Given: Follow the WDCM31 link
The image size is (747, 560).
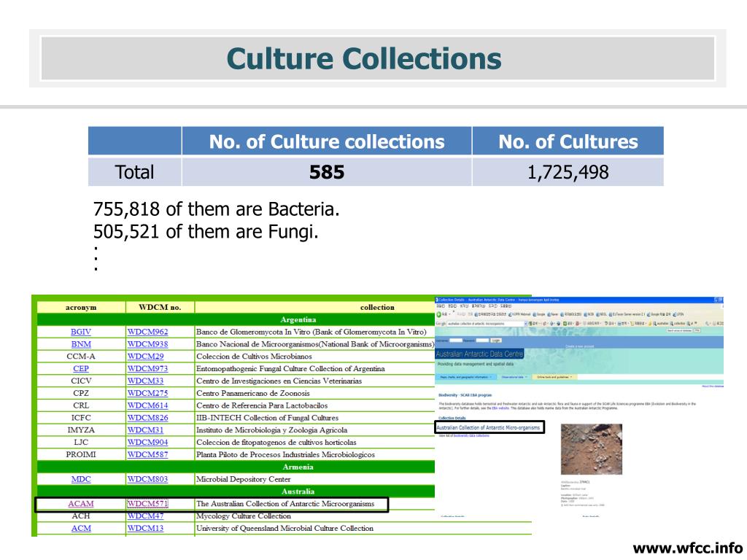Looking at the screenshot, I should pyautogui.click(x=145, y=430).
